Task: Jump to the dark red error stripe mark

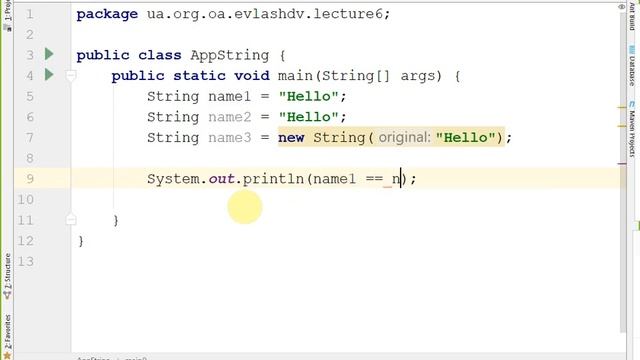Action: tap(622, 164)
